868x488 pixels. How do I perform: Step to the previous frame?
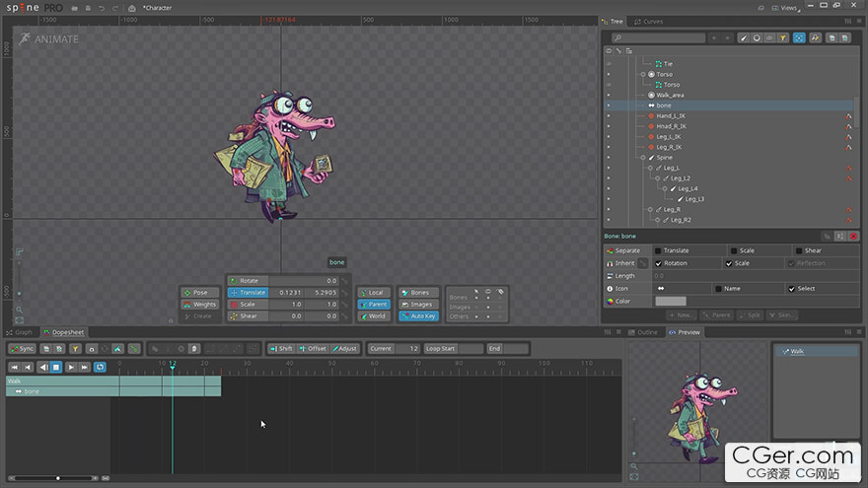(x=28, y=368)
